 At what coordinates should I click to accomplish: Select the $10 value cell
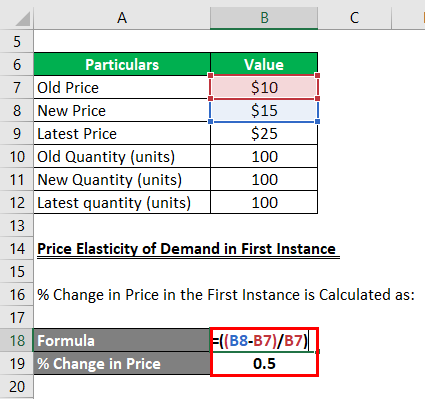[264, 87]
